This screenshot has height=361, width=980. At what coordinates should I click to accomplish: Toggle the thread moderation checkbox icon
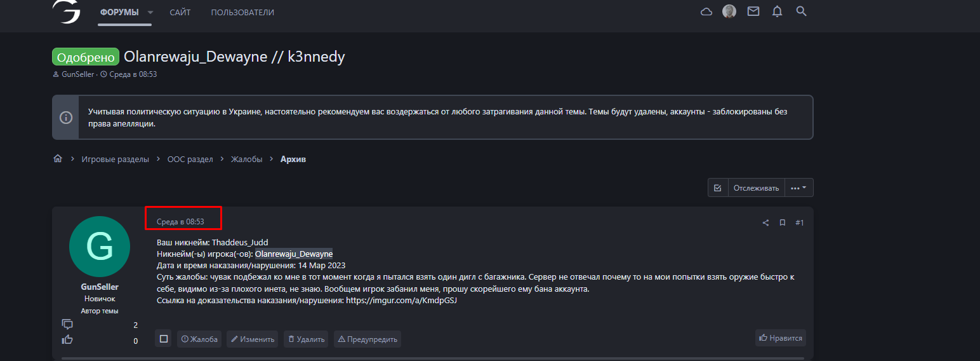pyautogui.click(x=718, y=187)
